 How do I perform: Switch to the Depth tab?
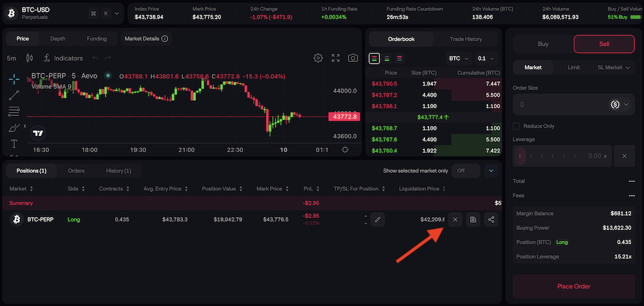tap(58, 39)
